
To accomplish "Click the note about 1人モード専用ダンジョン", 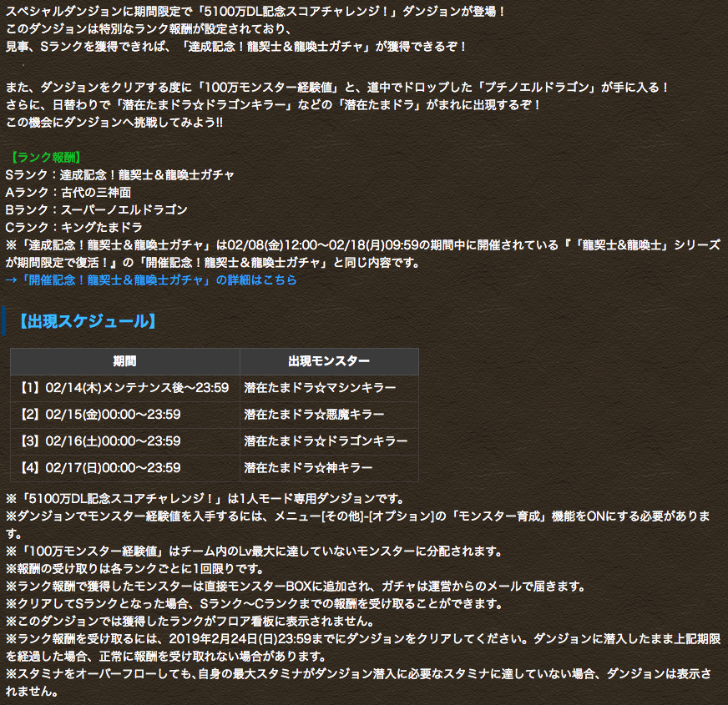I will click(205, 498).
